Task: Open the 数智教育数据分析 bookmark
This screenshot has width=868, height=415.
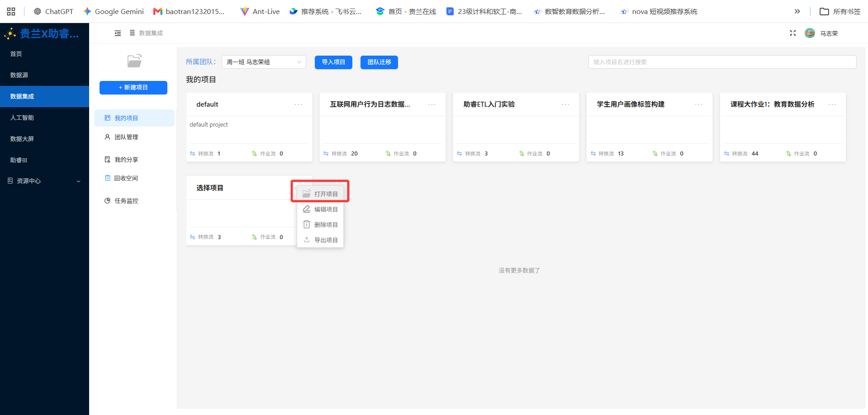Action: tap(569, 11)
